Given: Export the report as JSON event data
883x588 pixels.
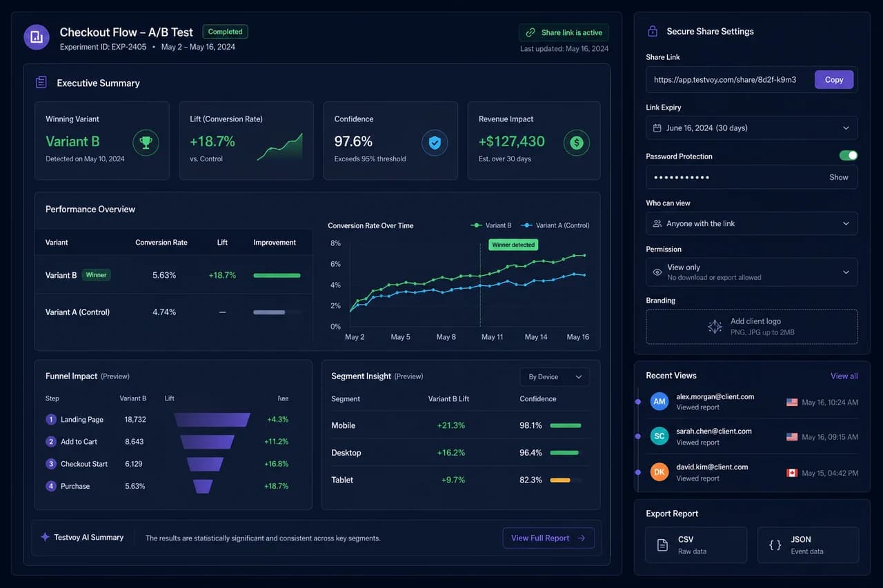Looking at the screenshot, I should pos(808,545).
